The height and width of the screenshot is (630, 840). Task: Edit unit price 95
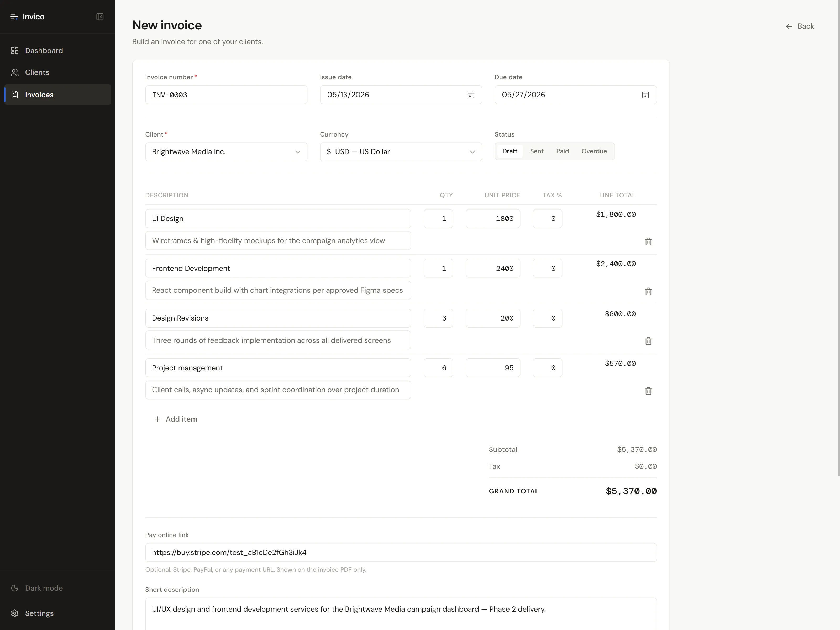(493, 368)
